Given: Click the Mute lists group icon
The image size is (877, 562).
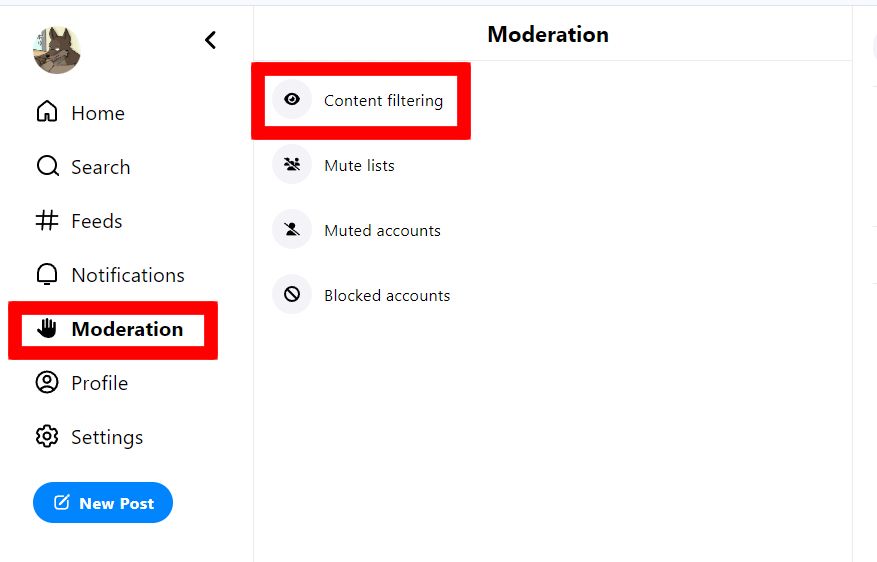Looking at the screenshot, I should coord(292,164).
